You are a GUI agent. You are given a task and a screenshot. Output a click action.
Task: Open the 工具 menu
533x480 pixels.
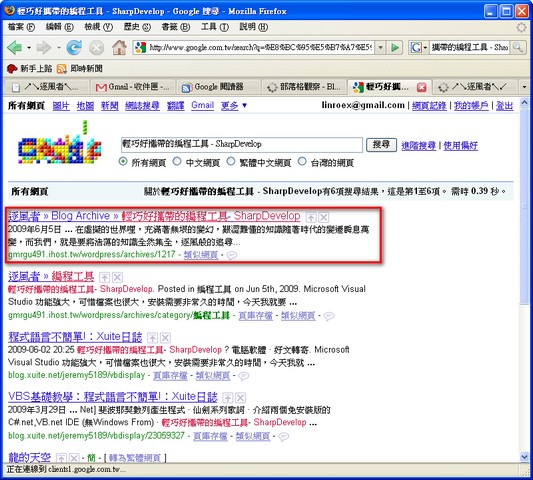click(215, 27)
